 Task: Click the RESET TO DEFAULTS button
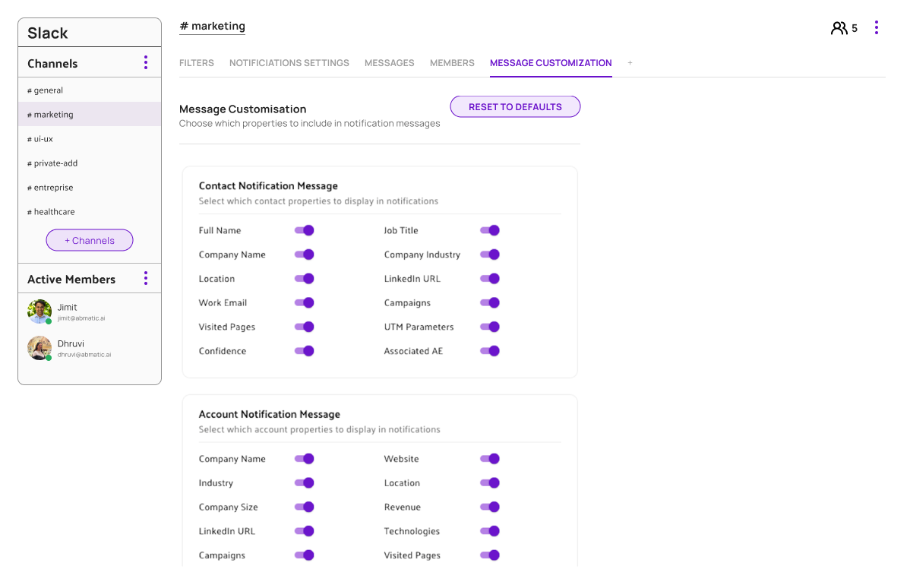point(515,106)
